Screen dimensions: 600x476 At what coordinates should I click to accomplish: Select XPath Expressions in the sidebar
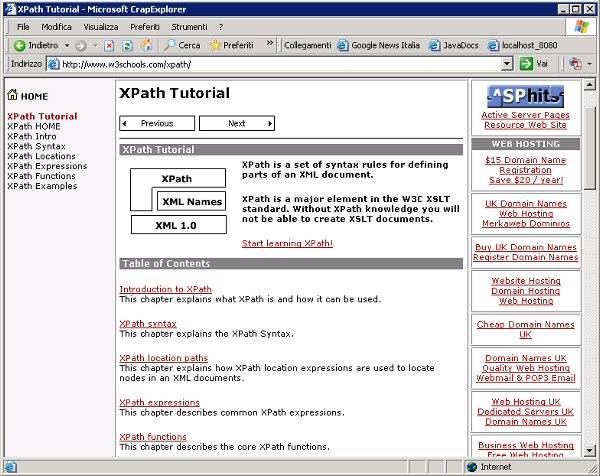[47, 166]
